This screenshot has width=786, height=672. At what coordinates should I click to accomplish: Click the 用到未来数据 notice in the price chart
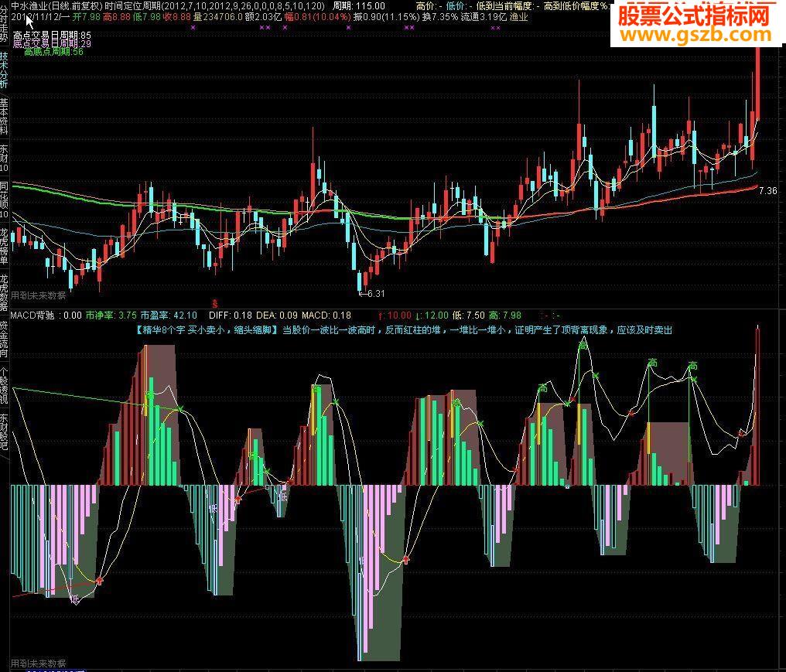(x=39, y=295)
